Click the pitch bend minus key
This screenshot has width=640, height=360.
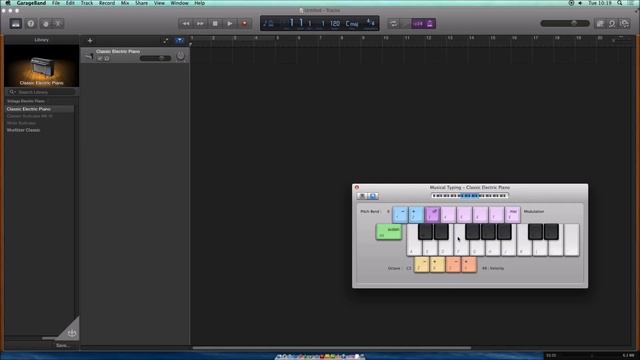coord(400,214)
